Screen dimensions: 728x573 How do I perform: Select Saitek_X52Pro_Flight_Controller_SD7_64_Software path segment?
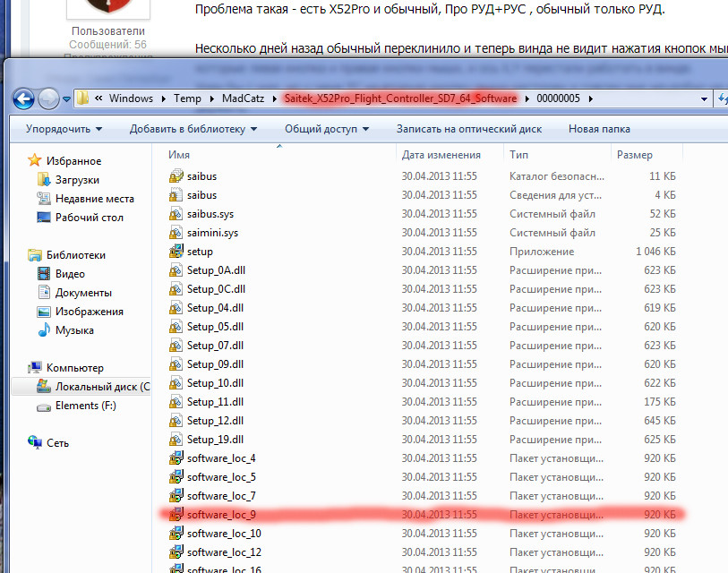click(x=400, y=98)
